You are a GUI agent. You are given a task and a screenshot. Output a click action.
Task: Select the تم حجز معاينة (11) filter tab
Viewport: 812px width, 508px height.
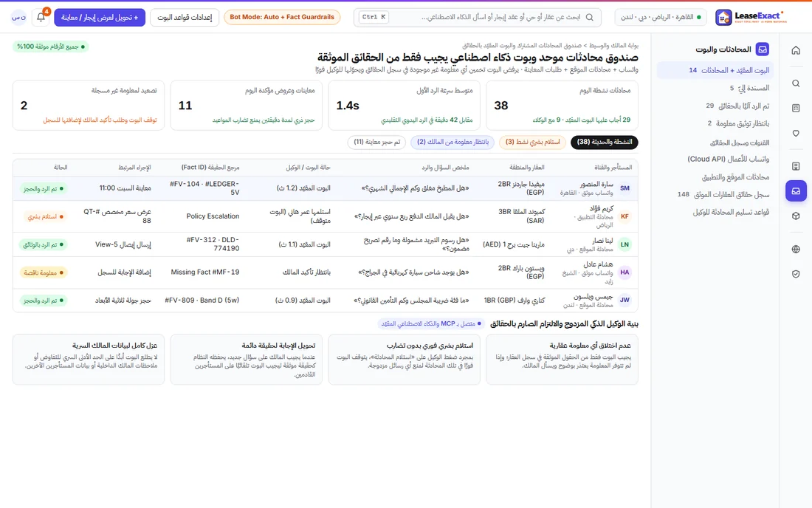click(376, 142)
